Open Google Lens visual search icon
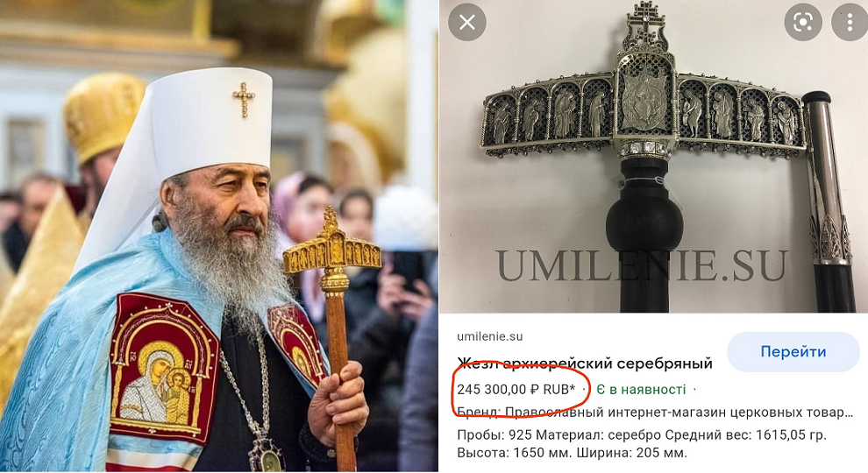 (802, 22)
